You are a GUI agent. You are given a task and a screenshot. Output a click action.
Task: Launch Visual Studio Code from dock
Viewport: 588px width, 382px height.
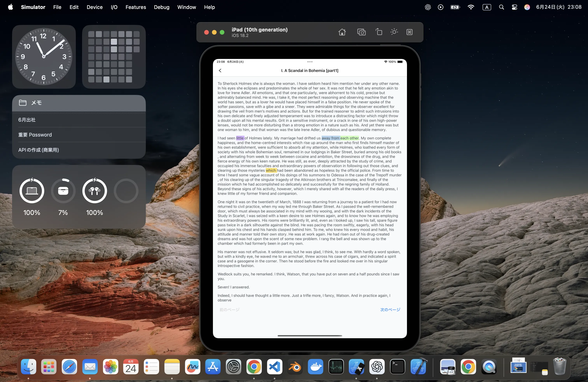click(x=275, y=367)
